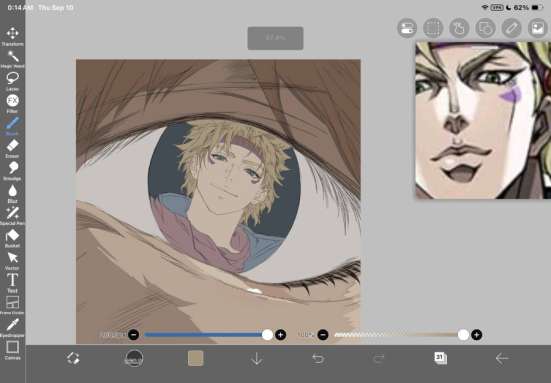551x383 pixels.
Task: Click the reference image thumbnail
Action: 483,120
